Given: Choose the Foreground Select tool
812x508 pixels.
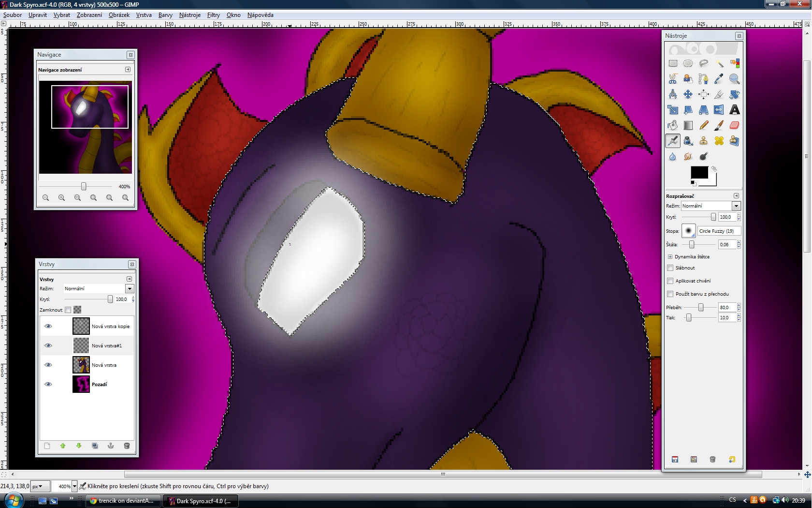Looking at the screenshot, I should (688, 79).
